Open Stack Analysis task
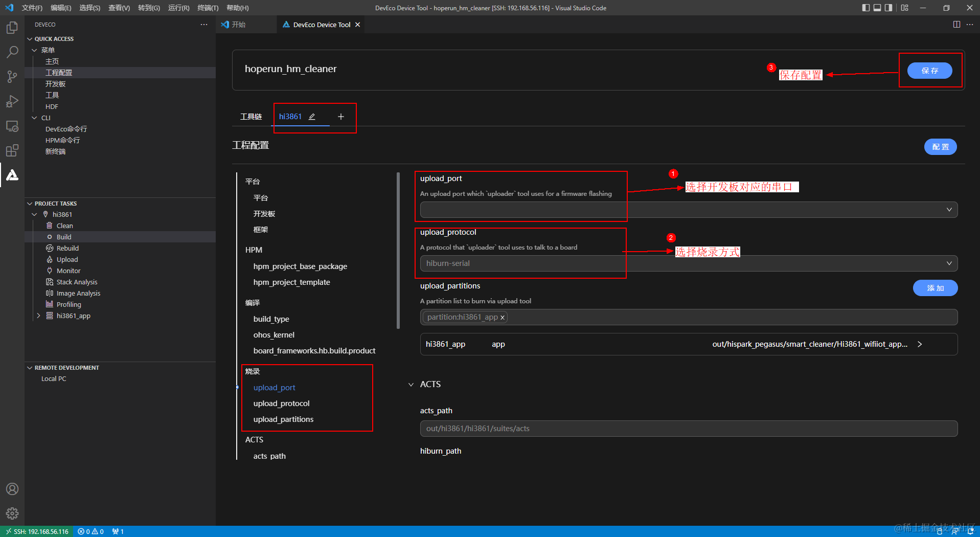 [77, 282]
